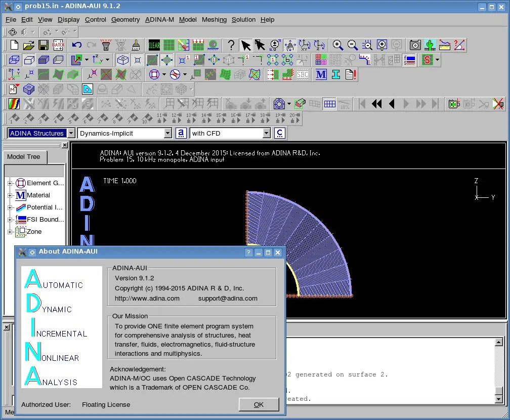The image size is (510, 420).
Task: Click the cyan I cross-sections icon
Action: [x=336, y=75]
